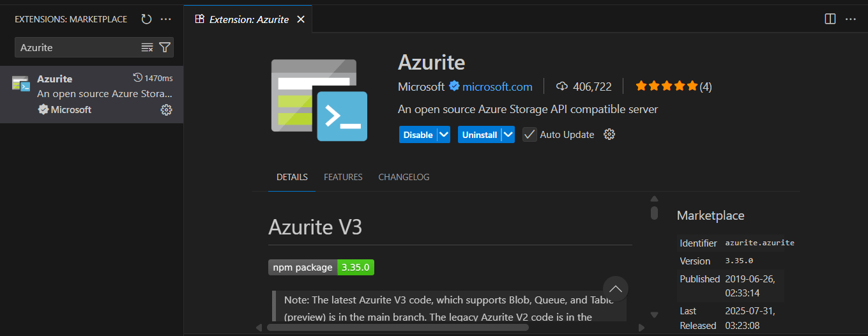Click the Version 3.35.0 value

[739, 261]
